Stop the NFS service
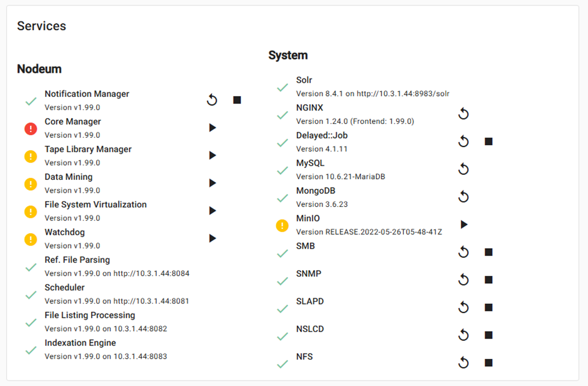Viewport: 588px width, 386px height. tap(488, 363)
